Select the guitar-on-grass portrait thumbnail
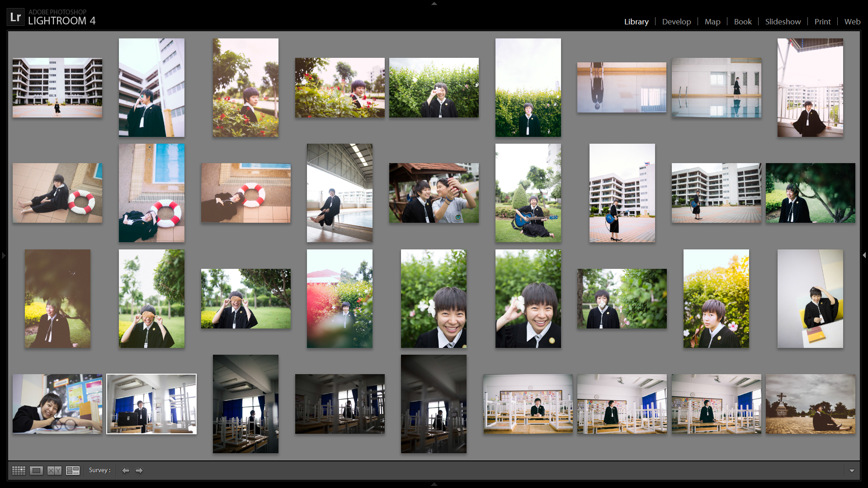The height and width of the screenshot is (488, 868). pos(528,193)
